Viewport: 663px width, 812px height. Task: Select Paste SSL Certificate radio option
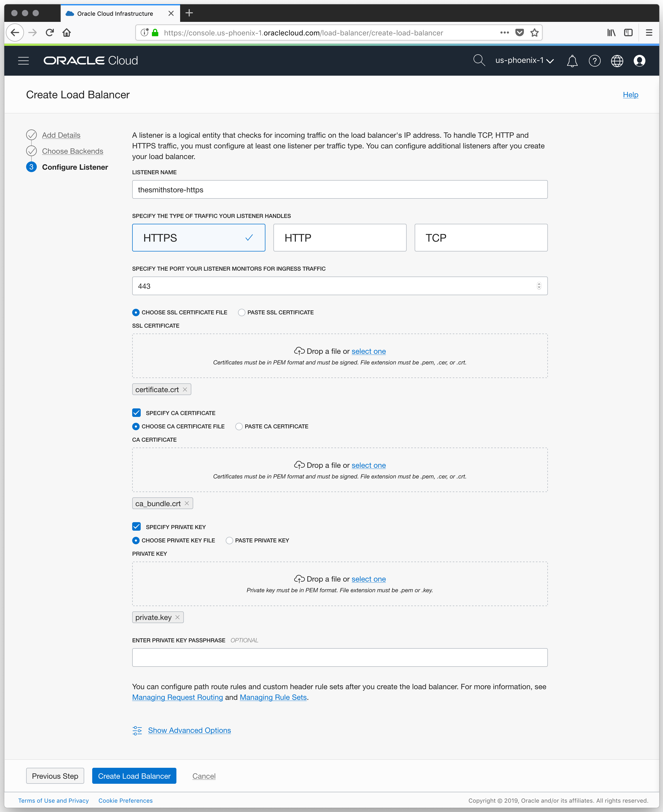tap(241, 312)
